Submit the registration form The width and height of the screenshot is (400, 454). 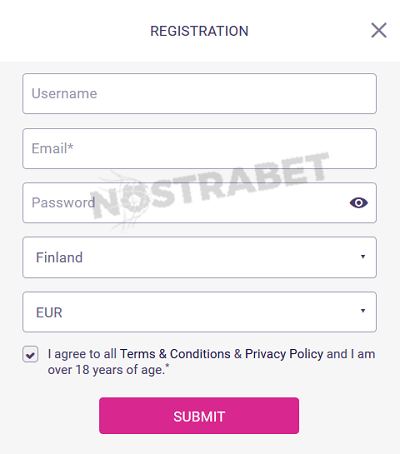(199, 415)
